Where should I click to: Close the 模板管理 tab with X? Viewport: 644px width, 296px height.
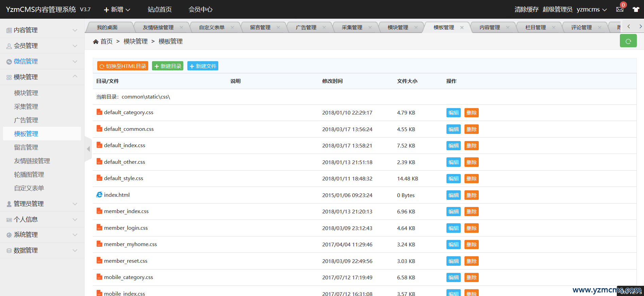pos(462,28)
